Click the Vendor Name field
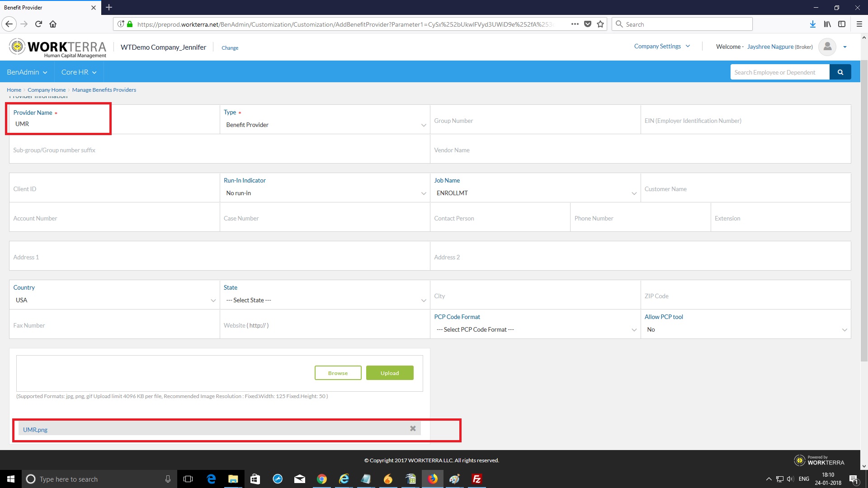The height and width of the screenshot is (488, 868). tap(640, 149)
